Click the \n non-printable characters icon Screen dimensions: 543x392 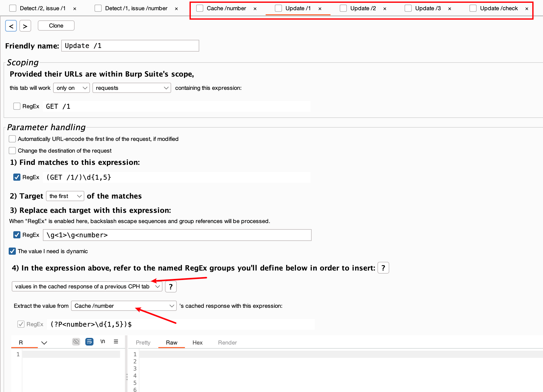[x=103, y=341]
